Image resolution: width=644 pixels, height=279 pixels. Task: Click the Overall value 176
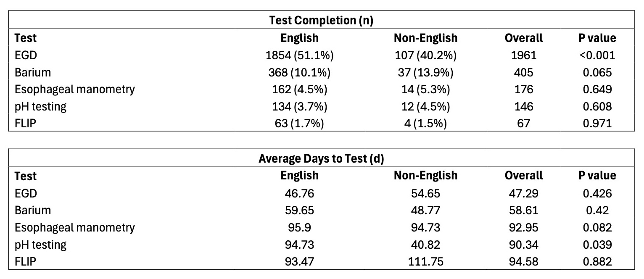click(x=523, y=89)
